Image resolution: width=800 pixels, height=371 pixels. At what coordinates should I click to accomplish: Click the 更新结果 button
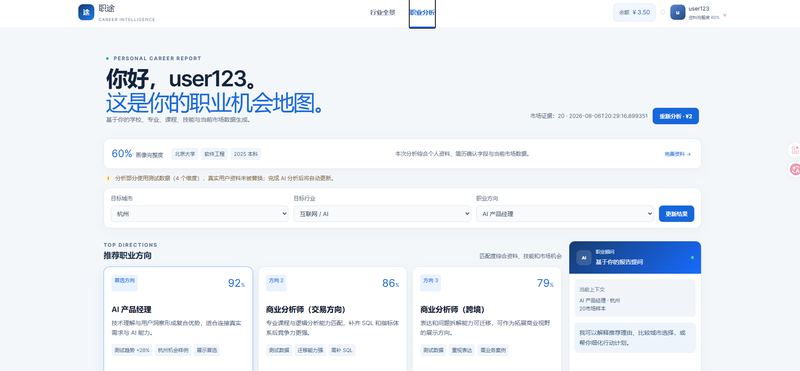[x=677, y=214]
